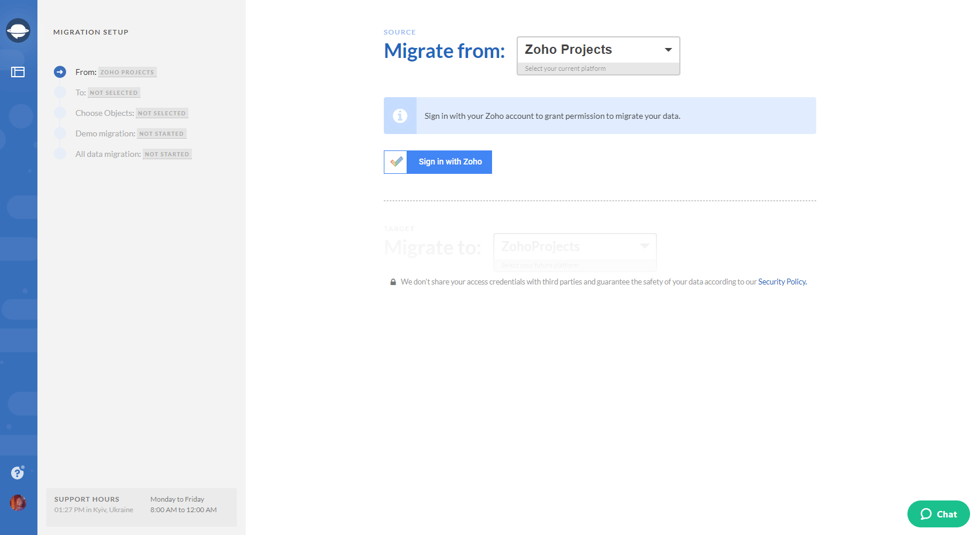
Task: Click the Select your current platform hint
Action: coord(565,68)
